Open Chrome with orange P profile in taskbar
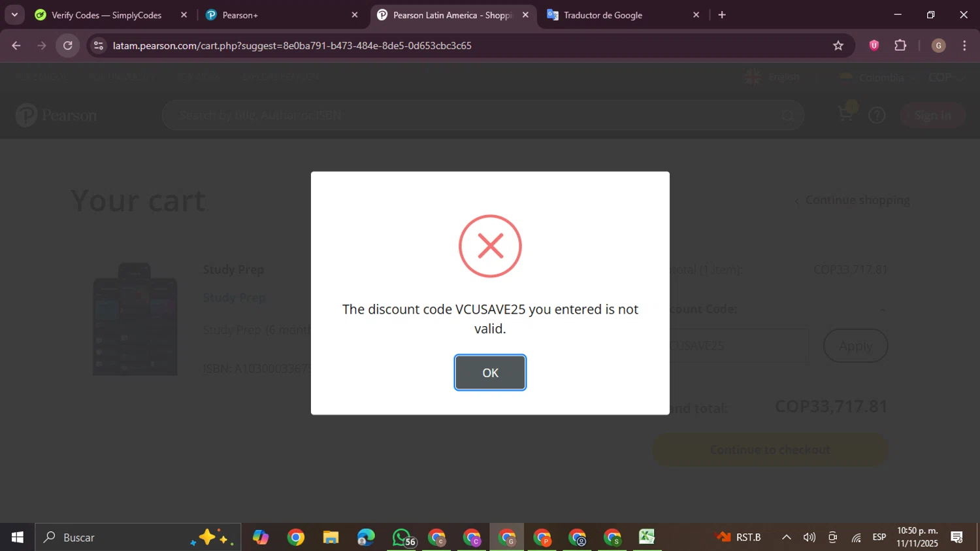 542,537
